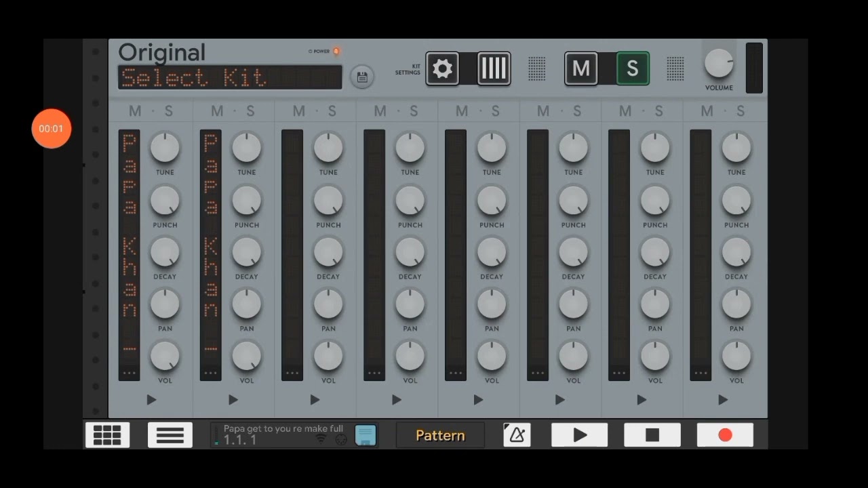Mute the first channel
This screenshot has width=868, height=488.
135,111
